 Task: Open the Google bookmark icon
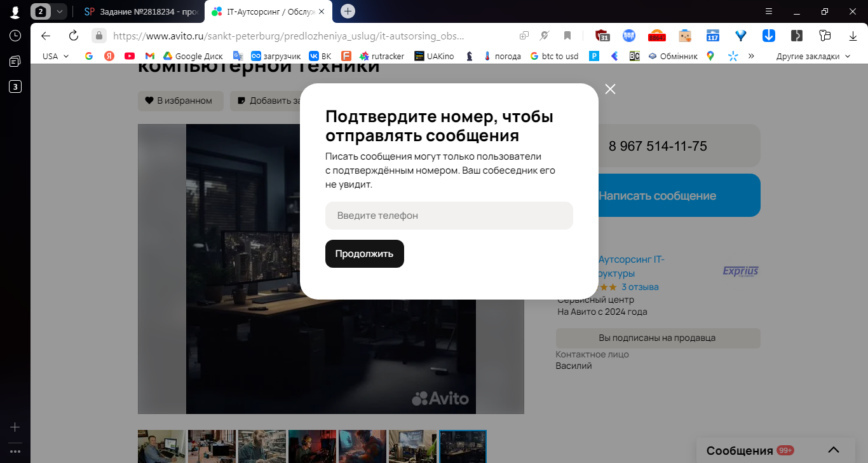tap(89, 56)
